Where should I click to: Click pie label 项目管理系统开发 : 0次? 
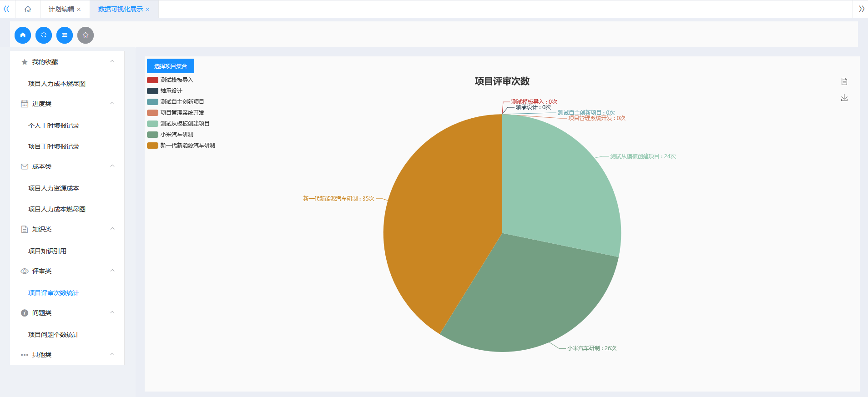[x=597, y=118]
